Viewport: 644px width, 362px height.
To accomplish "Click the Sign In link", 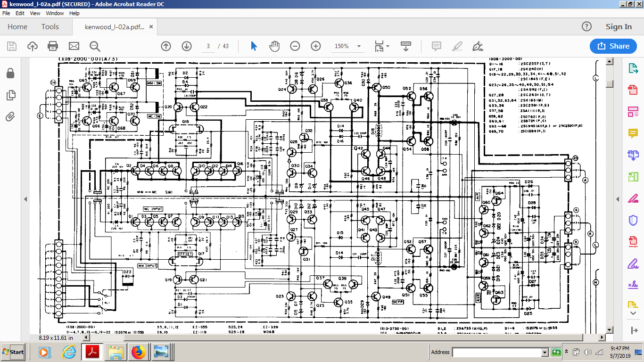I will [x=619, y=27].
